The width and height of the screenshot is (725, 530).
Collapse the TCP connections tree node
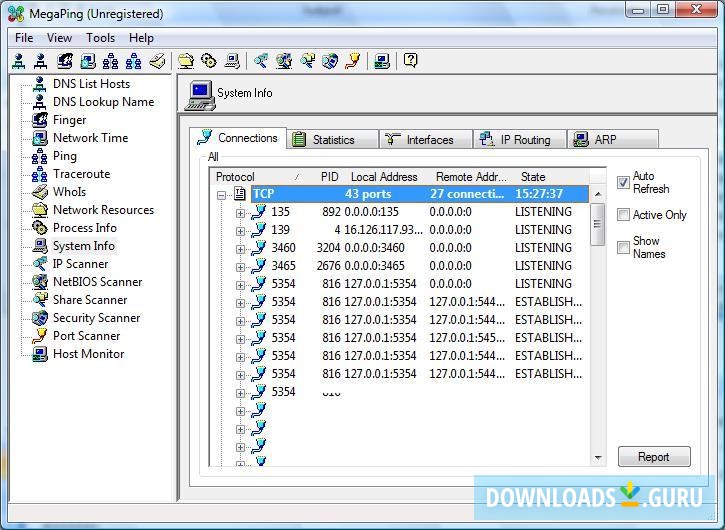(x=222, y=194)
